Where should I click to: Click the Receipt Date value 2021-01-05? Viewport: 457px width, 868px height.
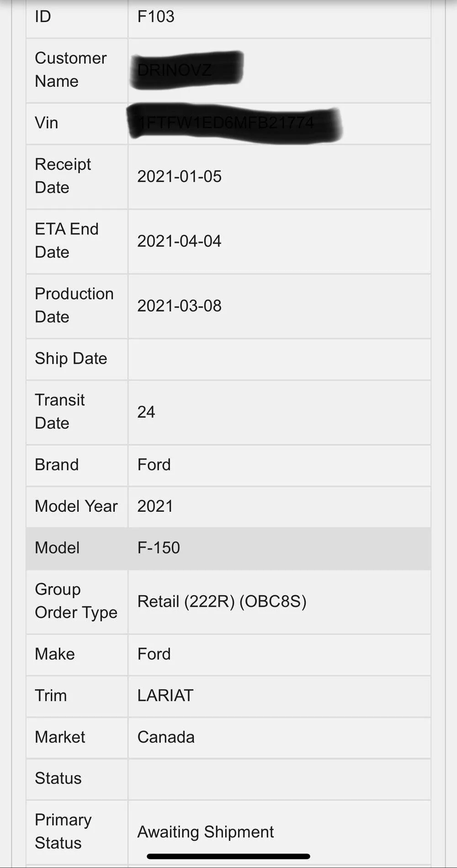179,176
